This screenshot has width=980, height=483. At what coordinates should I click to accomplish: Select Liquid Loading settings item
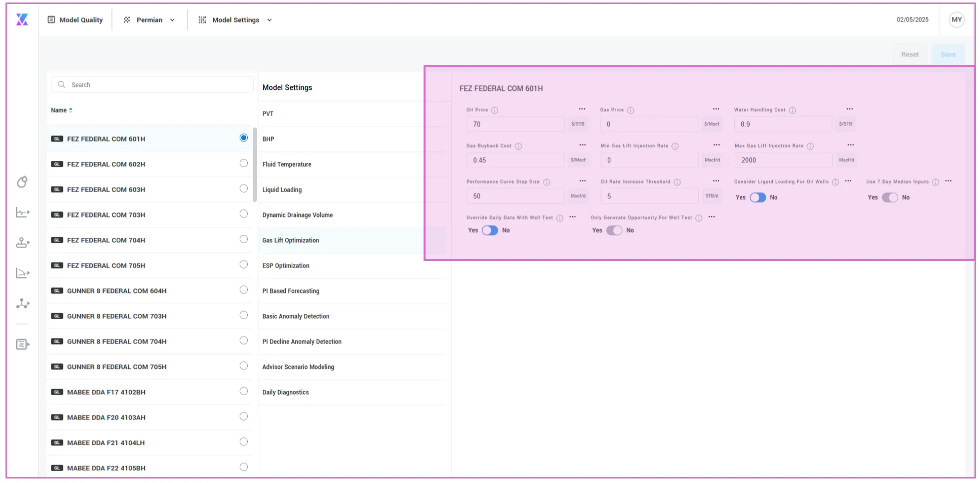(352, 190)
